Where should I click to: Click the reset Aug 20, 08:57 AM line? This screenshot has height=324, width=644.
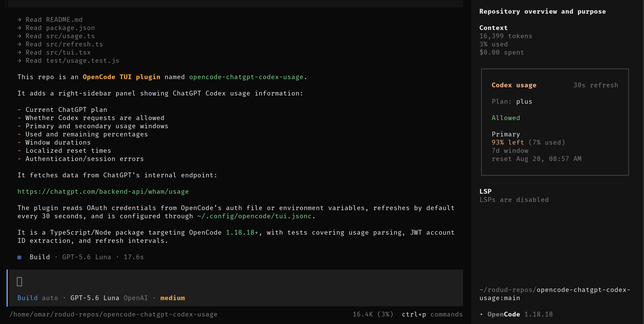(x=536, y=159)
